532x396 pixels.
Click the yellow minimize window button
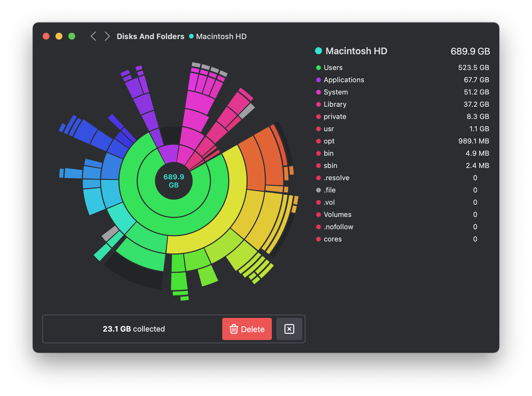(x=59, y=36)
